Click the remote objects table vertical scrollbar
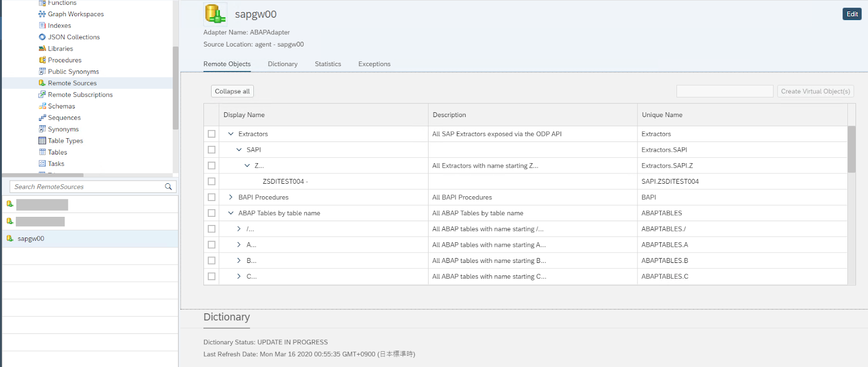This screenshot has width=868, height=367. coord(851,149)
